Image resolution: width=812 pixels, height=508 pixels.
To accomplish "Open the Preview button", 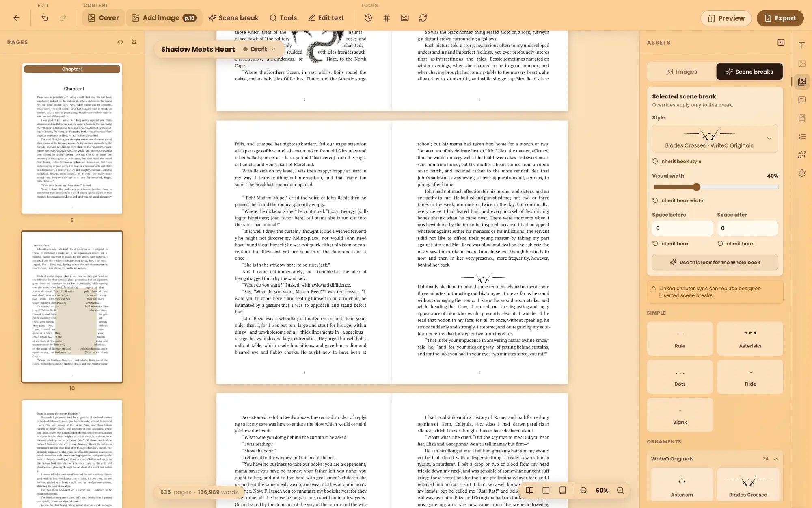I will tap(726, 18).
